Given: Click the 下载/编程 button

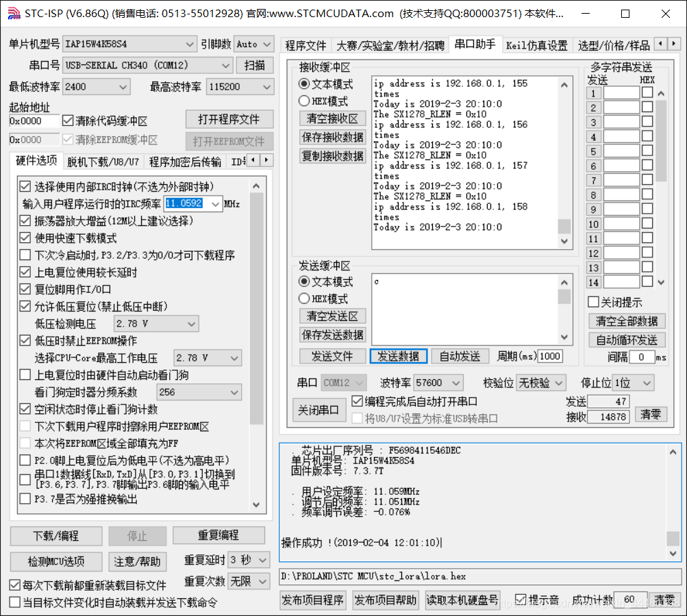Looking at the screenshot, I should pos(56,536).
